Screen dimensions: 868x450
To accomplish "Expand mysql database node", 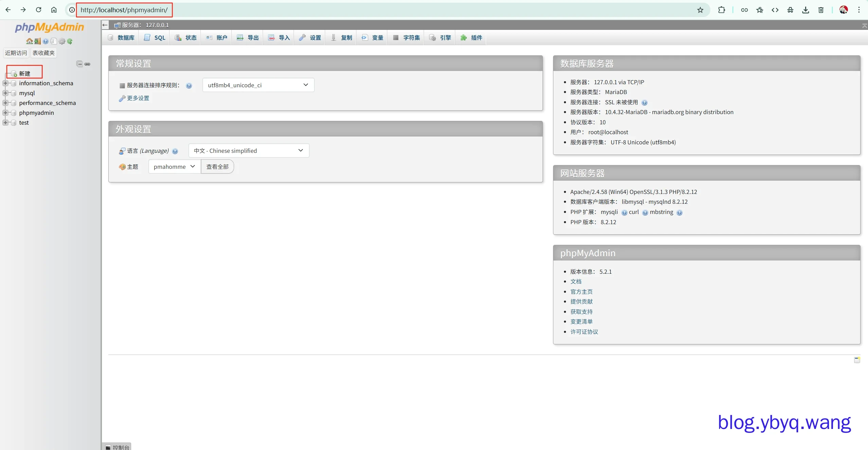I will point(5,93).
